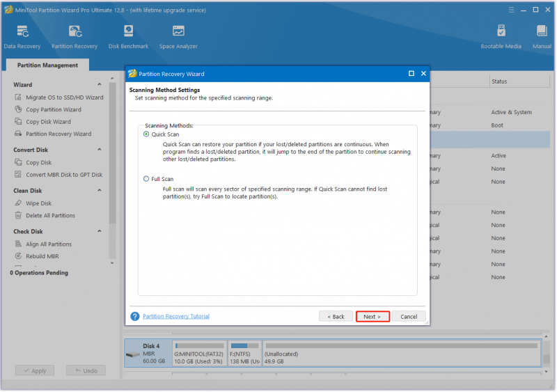The width and height of the screenshot is (557, 392).
Task: Cancel the recovery wizard
Action: click(409, 316)
